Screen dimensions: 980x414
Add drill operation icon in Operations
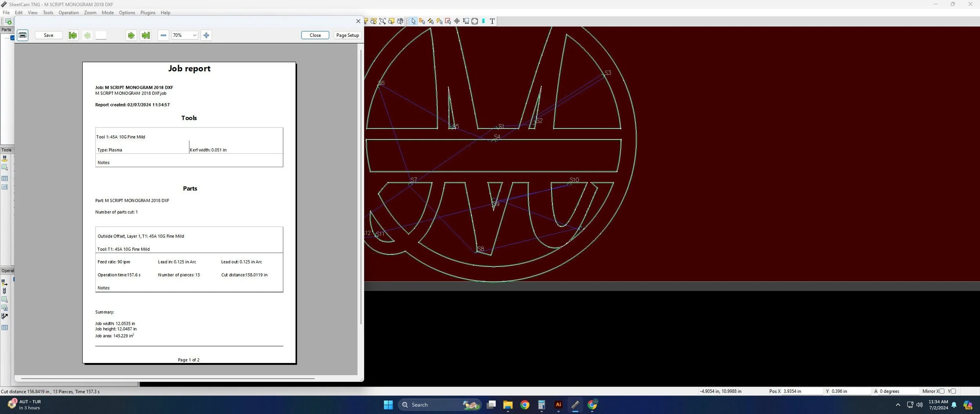tap(5, 291)
